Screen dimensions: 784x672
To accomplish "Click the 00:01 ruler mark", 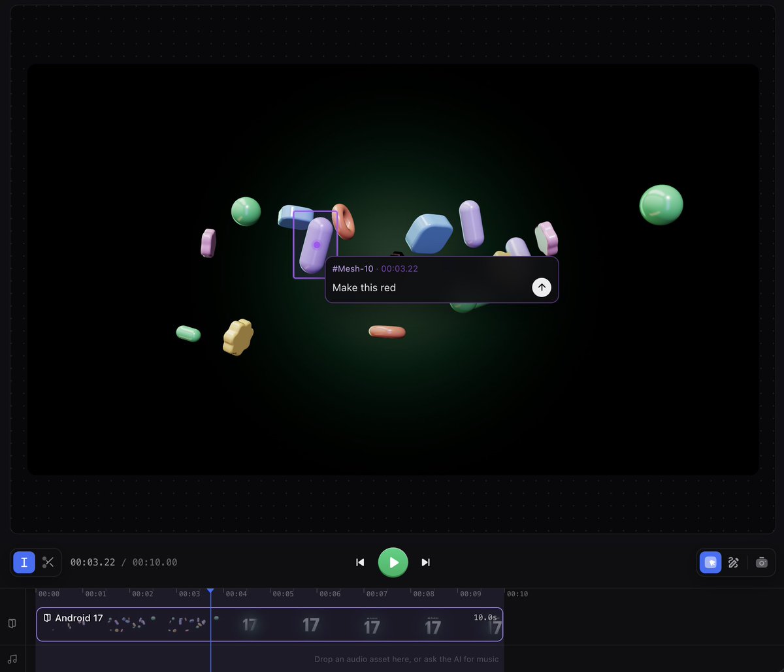I will point(95,594).
